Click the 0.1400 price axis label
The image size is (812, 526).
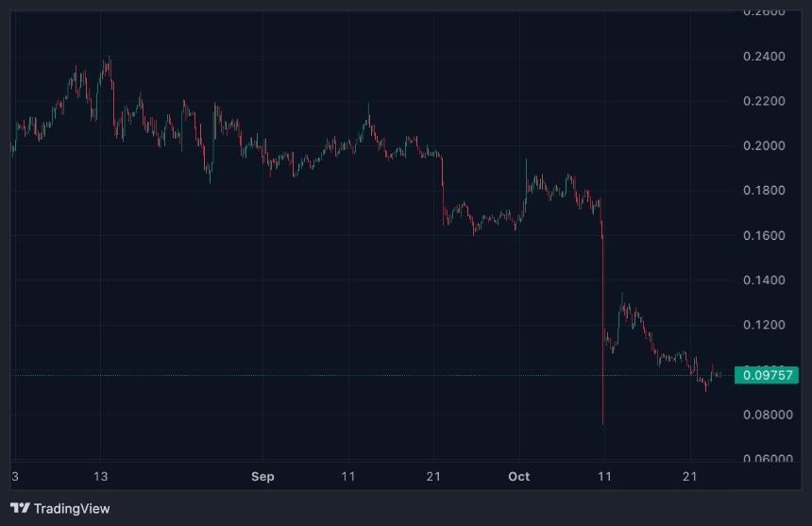[764, 280]
